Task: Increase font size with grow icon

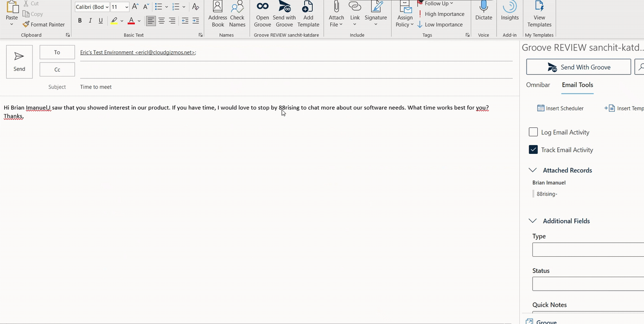Action: (x=135, y=6)
